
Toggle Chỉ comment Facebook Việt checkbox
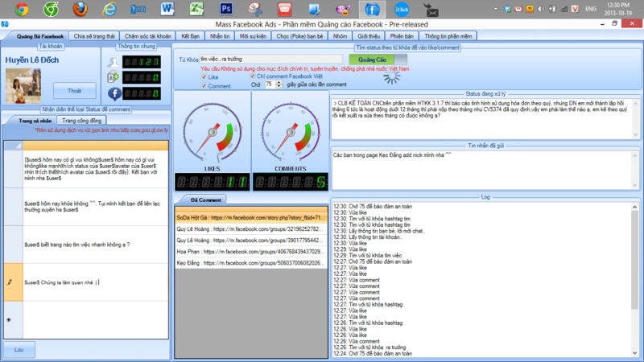[x=253, y=76]
